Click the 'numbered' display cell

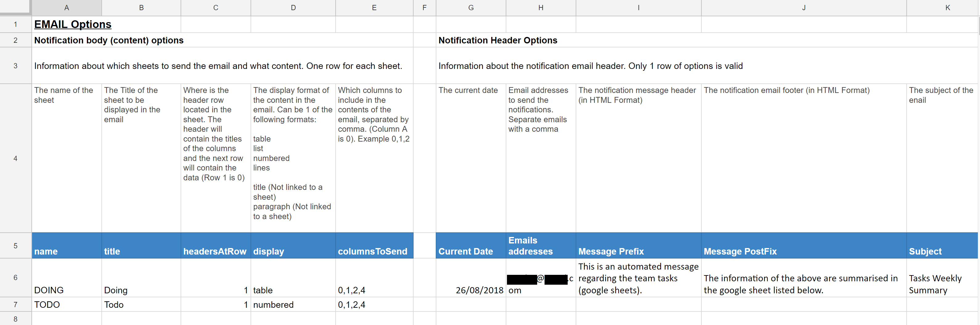pyautogui.click(x=293, y=304)
